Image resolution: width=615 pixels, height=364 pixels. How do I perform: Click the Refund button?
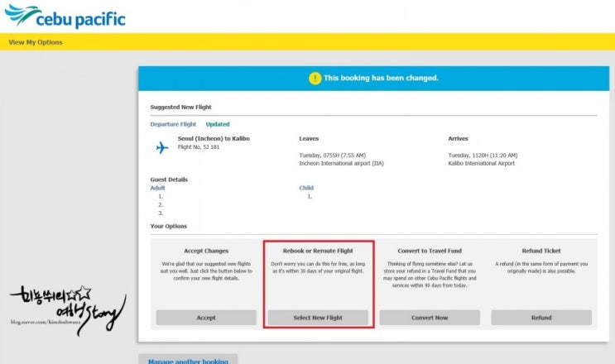tap(541, 318)
